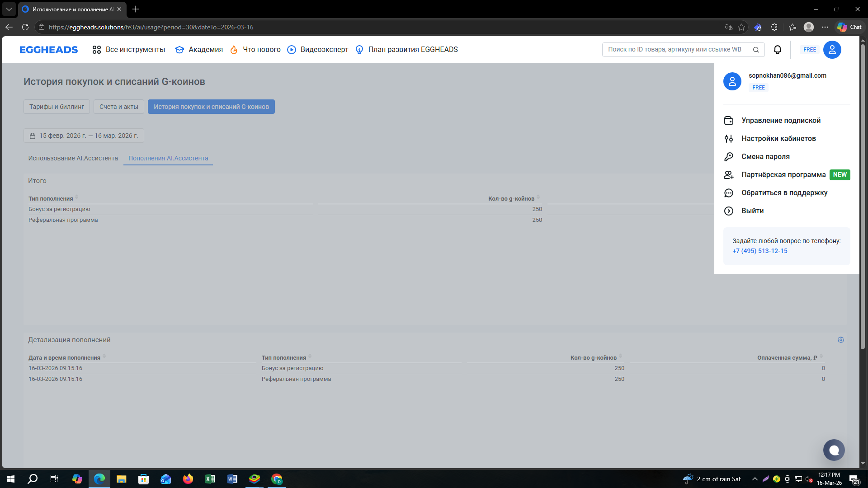868x488 pixels.
Task: Click Партнёрская программа menu entry
Action: click(x=783, y=175)
